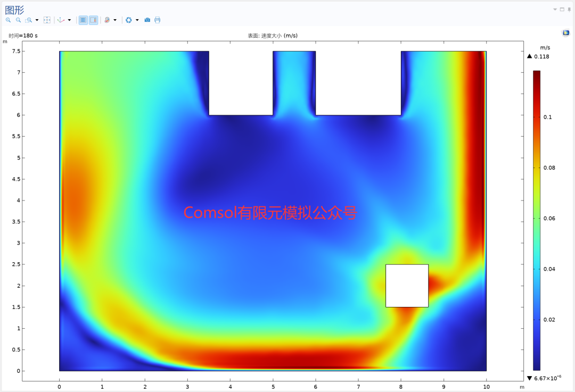Click the small white square obstacle in plot
575x392 pixels.
407,286
